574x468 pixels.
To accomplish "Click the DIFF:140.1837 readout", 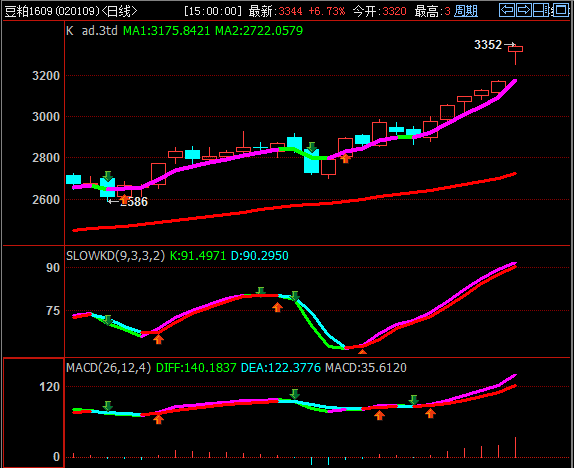I will 196,367.
